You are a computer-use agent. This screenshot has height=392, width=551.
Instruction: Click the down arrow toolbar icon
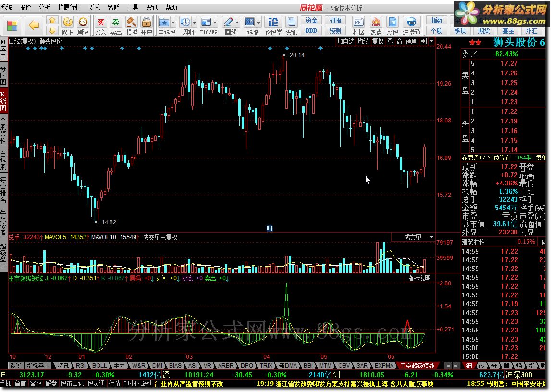pos(52,30)
